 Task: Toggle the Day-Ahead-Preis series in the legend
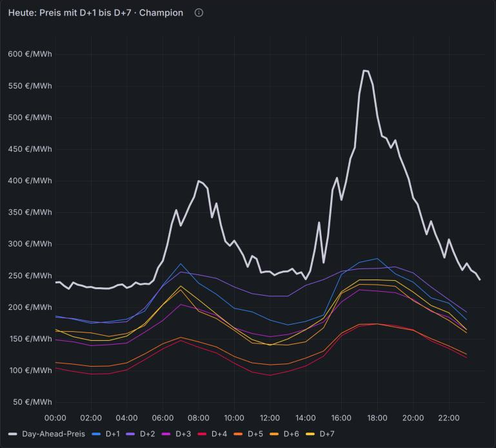pos(54,434)
